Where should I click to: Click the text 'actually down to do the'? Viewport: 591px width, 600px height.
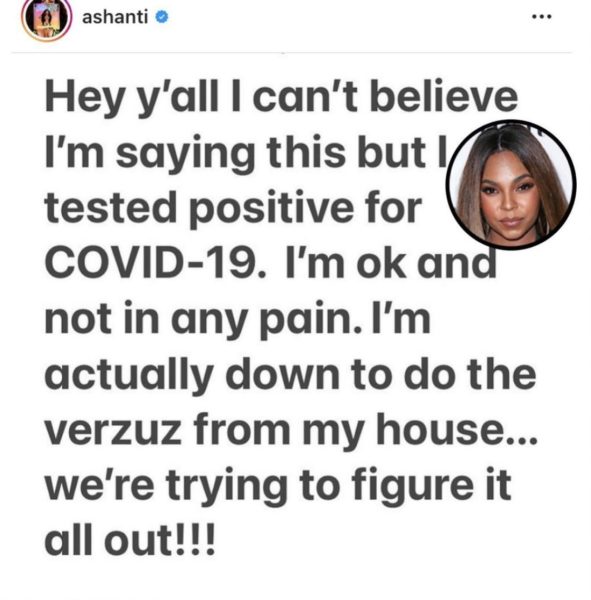click(290, 376)
